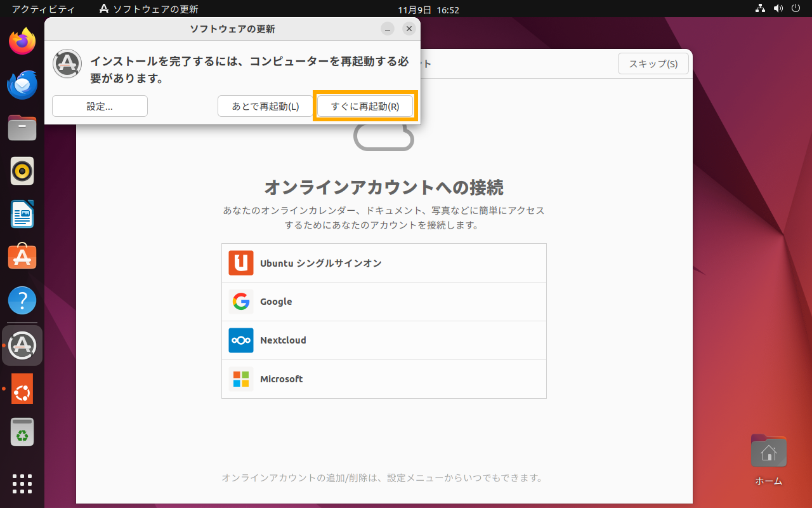This screenshot has height=508, width=812.
Task: Click the updater icon in the restart dialog
Action: (x=67, y=63)
